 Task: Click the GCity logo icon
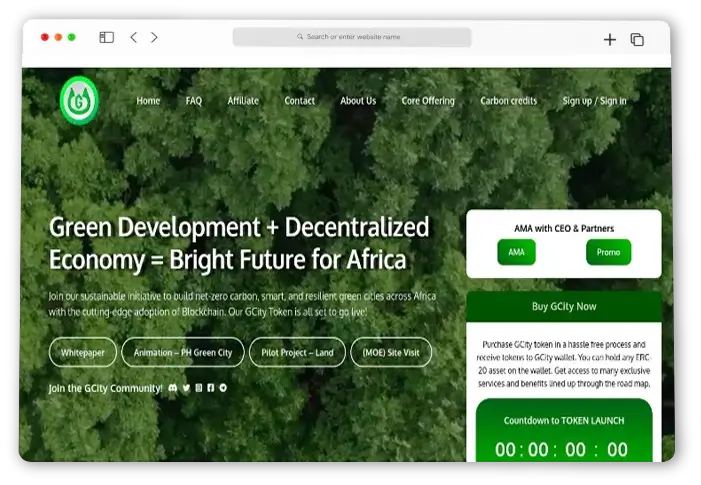tap(79, 101)
